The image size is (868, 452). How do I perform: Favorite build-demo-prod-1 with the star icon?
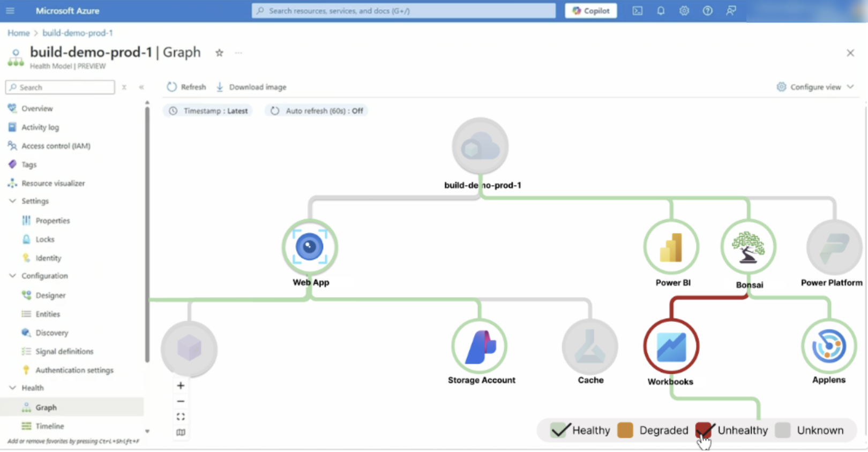219,52
